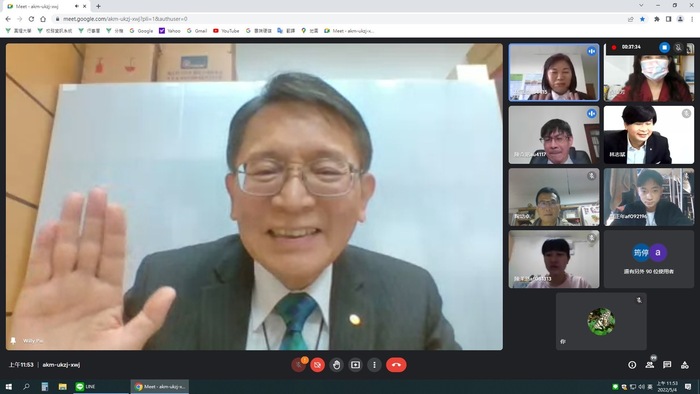The height and width of the screenshot is (394, 700).
Task: Select the man with glasses in suit tile
Action: point(554,135)
